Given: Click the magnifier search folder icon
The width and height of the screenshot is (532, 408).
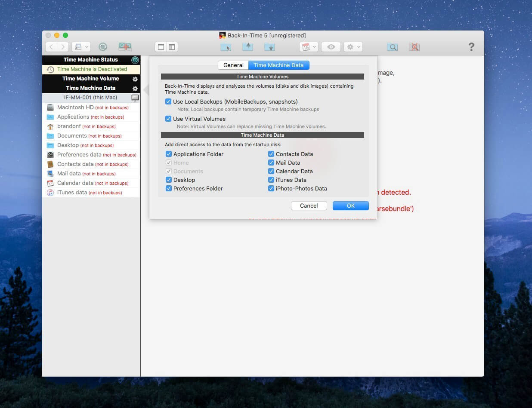Looking at the screenshot, I should (392, 47).
